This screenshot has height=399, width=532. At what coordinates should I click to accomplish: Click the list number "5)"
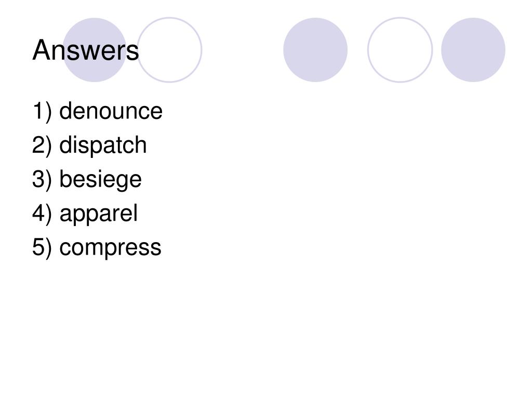click(x=42, y=247)
